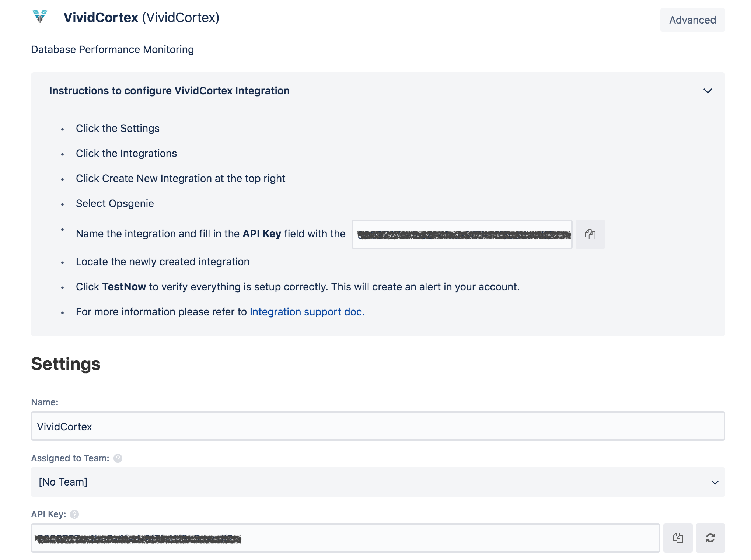Click the Assigned to Team: label
This screenshot has width=751, height=560.
coord(70,458)
